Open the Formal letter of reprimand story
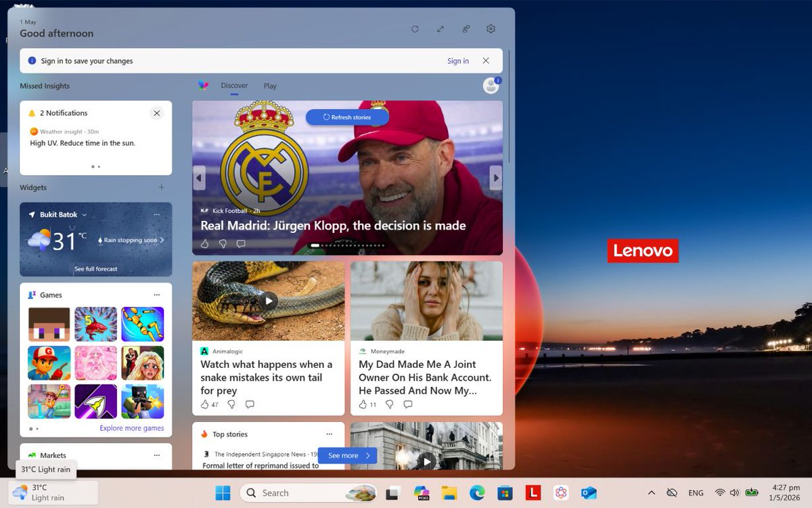The width and height of the screenshot is (812, 508). (261, 465)
